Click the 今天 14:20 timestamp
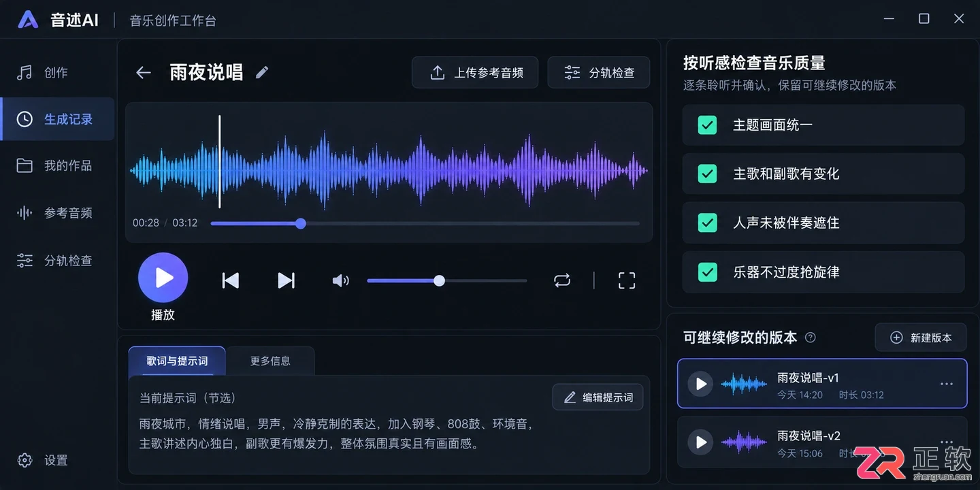Viewport: 980px width, 490px height. pyautogui.click(x=800, y=395)
